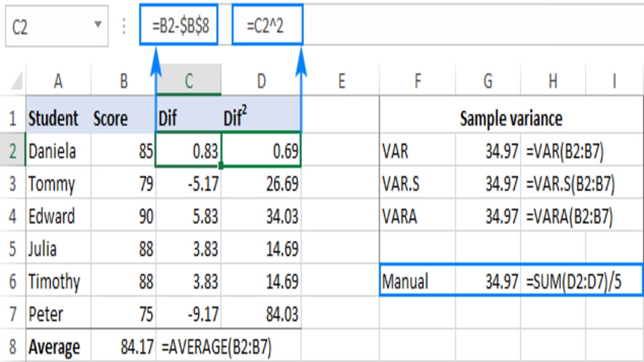Select column D header

pos(261,81)
